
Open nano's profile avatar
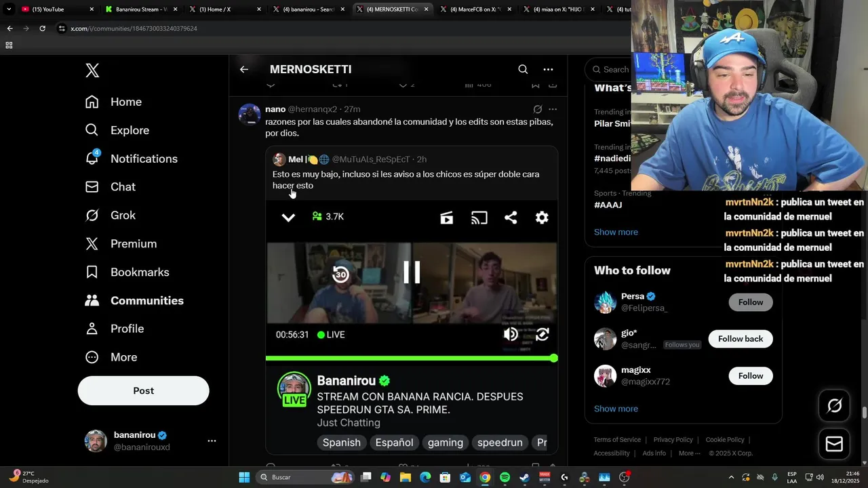pyautogui.click(x=250, y=115)
